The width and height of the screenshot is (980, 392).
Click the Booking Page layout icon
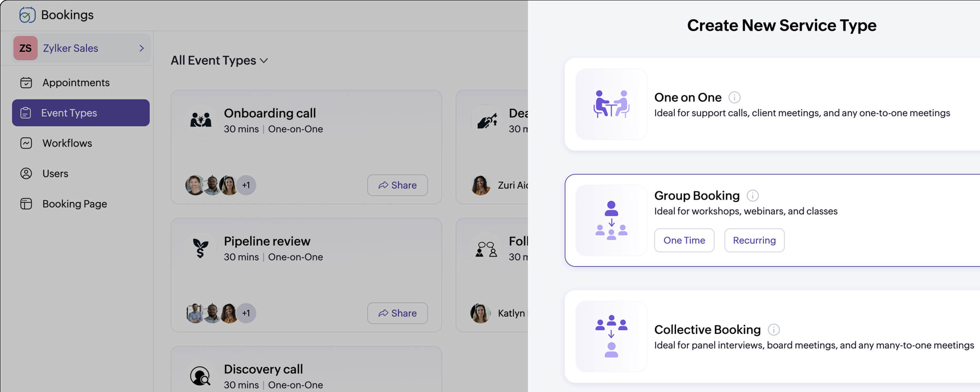coord(26,204)
